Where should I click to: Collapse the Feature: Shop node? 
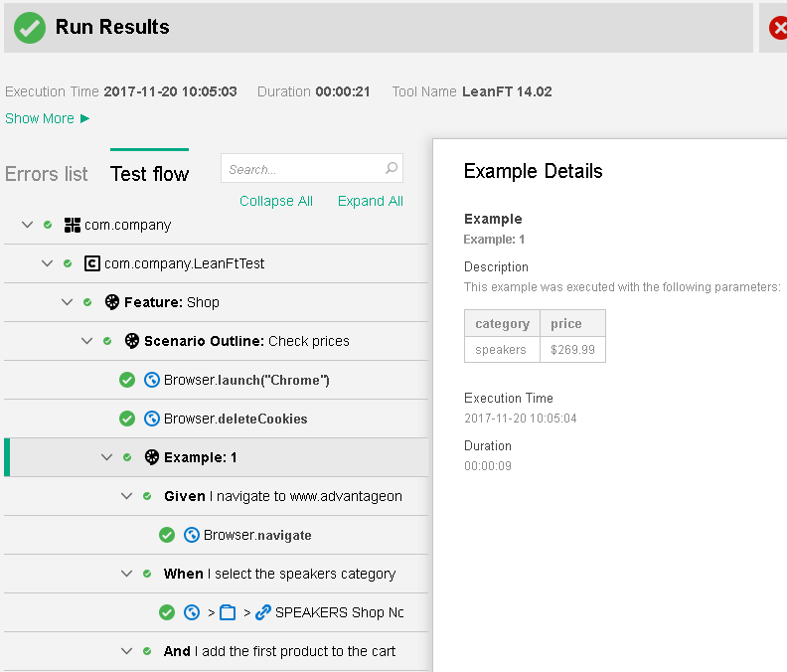tap(68, 302)
